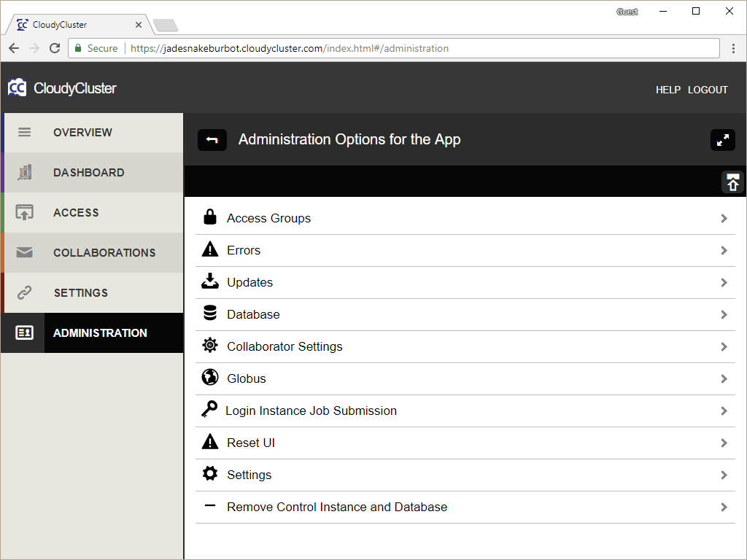This screenshot has width=747, height=560.
Task: Open the COLLABORATIONS sidebar section
Action: point(93,252)
